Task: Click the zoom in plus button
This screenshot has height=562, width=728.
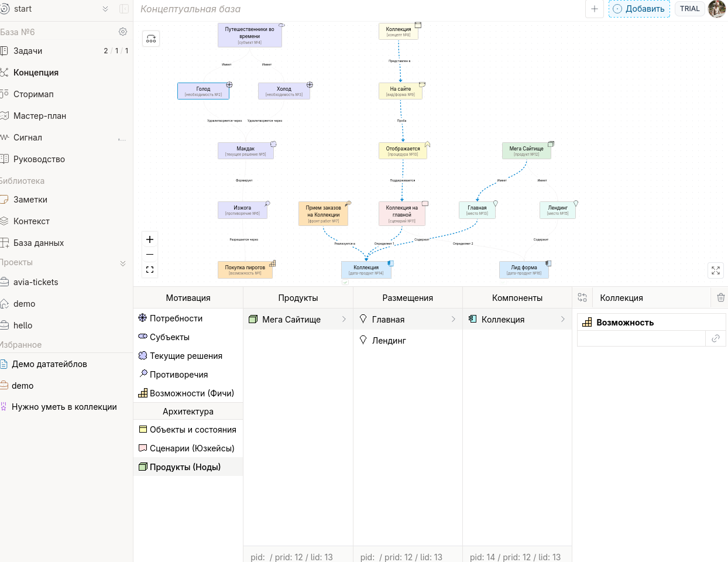Action: 150,239
